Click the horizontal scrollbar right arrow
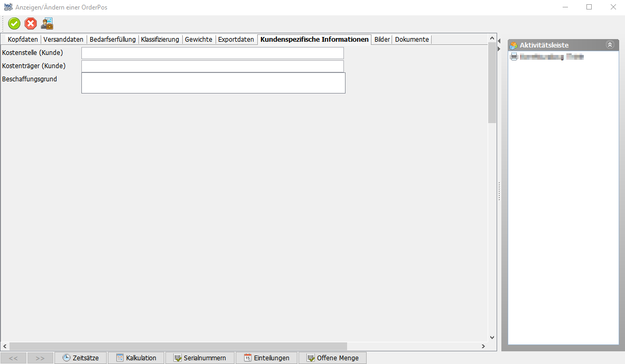Screen dimensions: 625x364 483,347
